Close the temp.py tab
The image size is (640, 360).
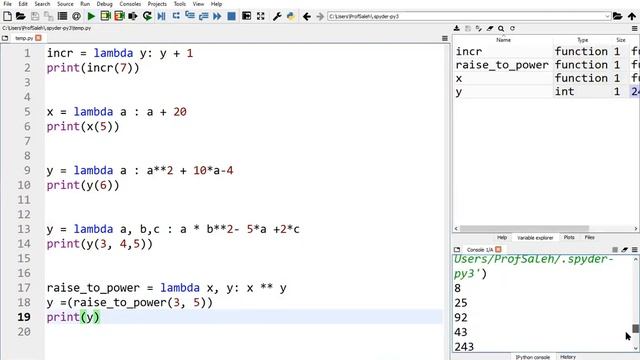38,38
